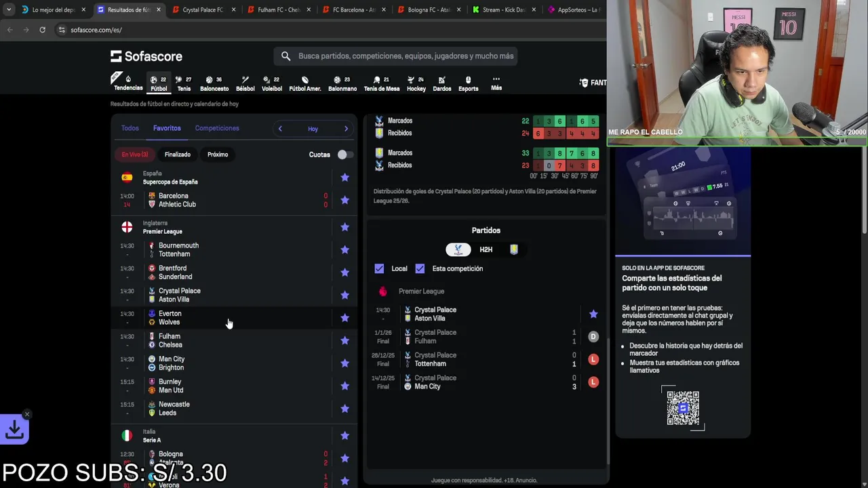Viewport: 868px width, 488px height.
Task: Go to next day with right arrow
Action: click(346, 129)
